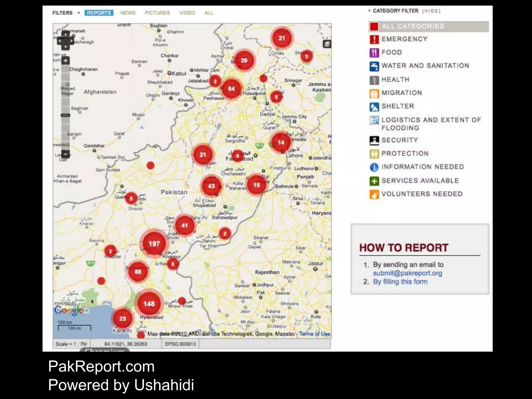Click the EPSG:900913 projection field
The height and width of the screenshot is (399, 532).
click(x=180, y=344)
